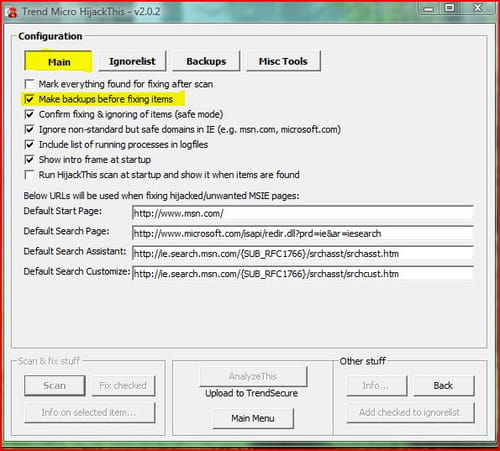The width and height of the screenshot is (500, 451).
Task: Focus the Default Search Assistant field
Action: [303, 253]
